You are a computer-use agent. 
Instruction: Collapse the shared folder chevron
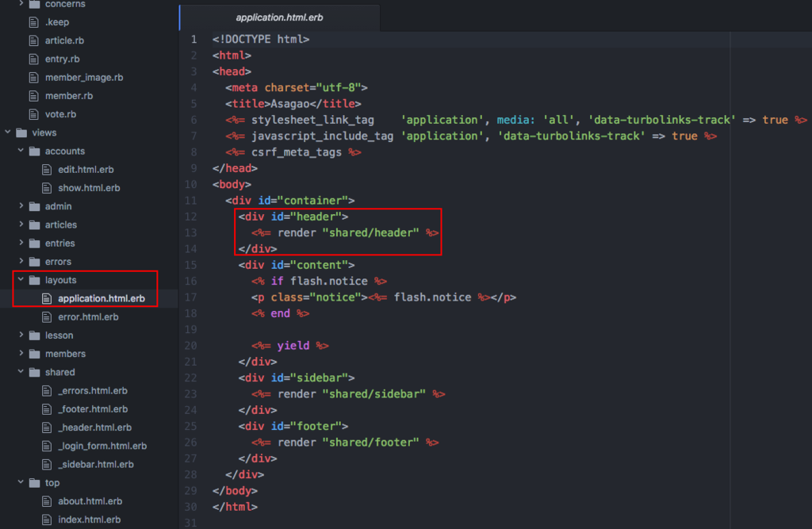[21, 372]
